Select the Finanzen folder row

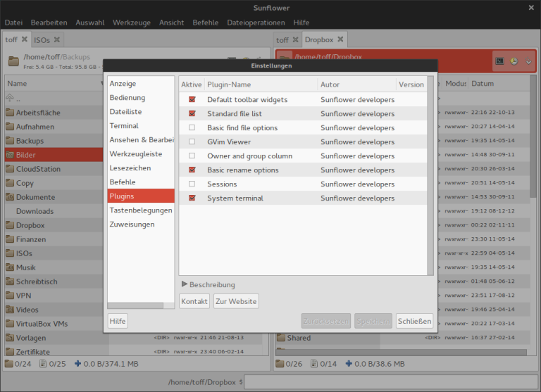pyautogui.click(x=54, y=239)
